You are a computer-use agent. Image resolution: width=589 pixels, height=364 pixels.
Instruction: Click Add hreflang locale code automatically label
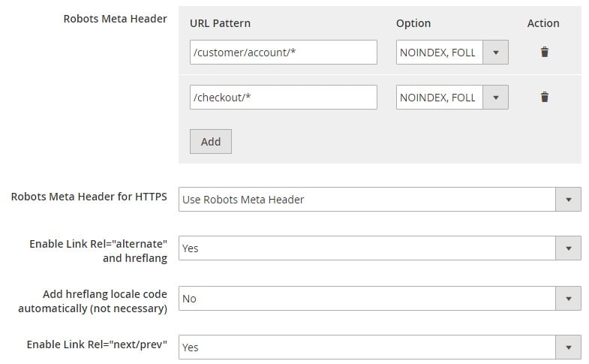92,301
